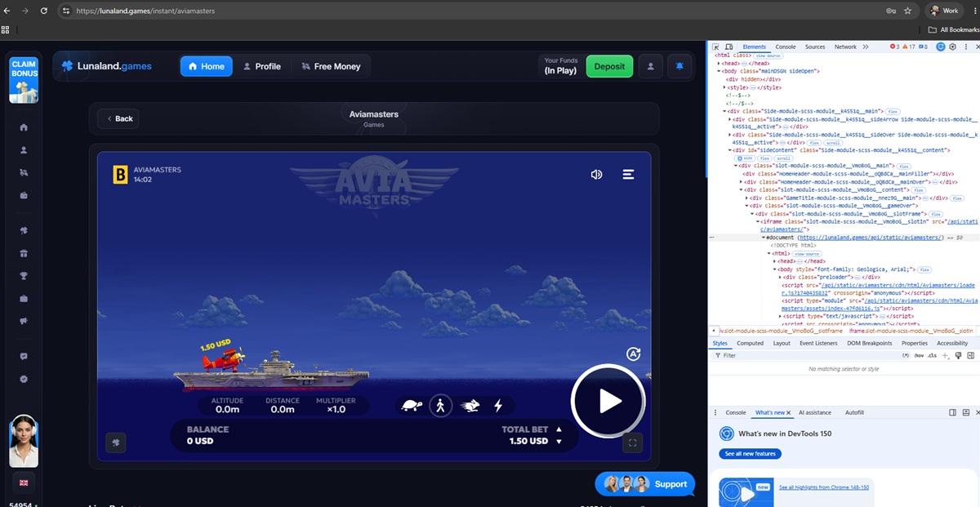Collapse the iframe slotIn node
Image resolution: width=980 pixels, height=507 pixels.
point(757,221)
